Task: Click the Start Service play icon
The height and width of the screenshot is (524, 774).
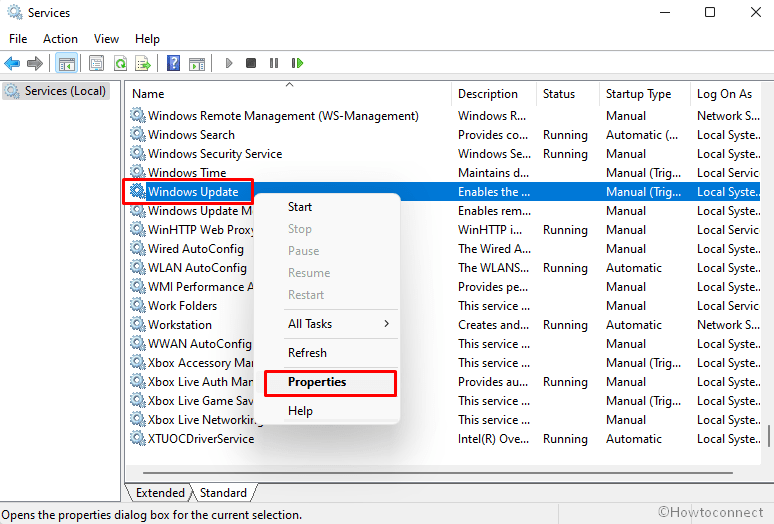Action: (229, 63)
